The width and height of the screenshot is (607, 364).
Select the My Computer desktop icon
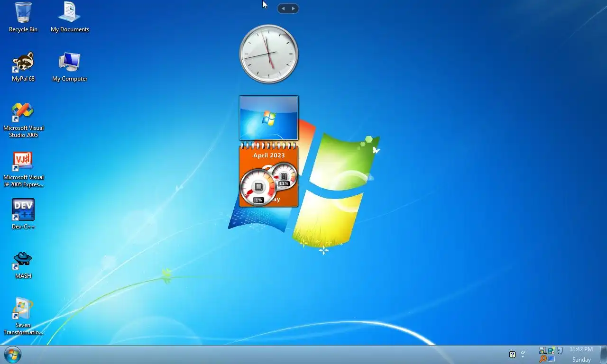pyautogui.click(x=70, y=67)
